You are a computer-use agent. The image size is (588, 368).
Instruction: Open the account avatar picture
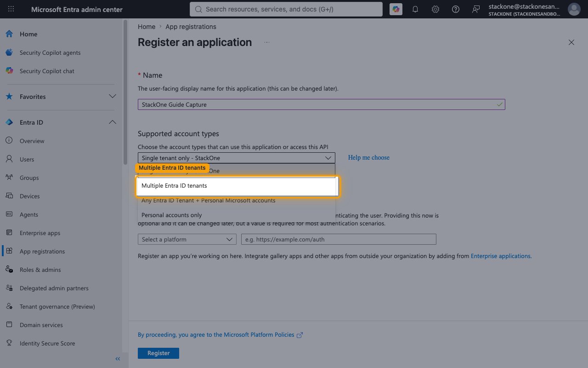(x=574, y=9)
